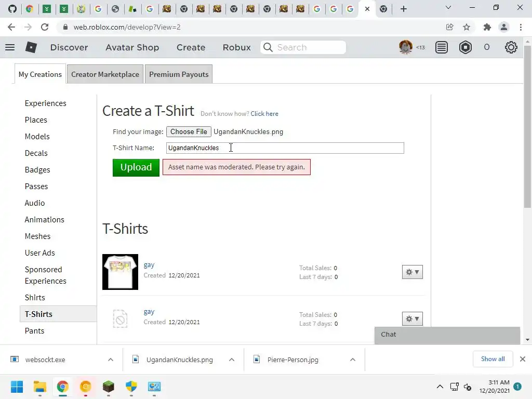Screen dimensions: 532x399
Task: Open the Chrome extensions puzzle icon
Action: pos(487,27)
